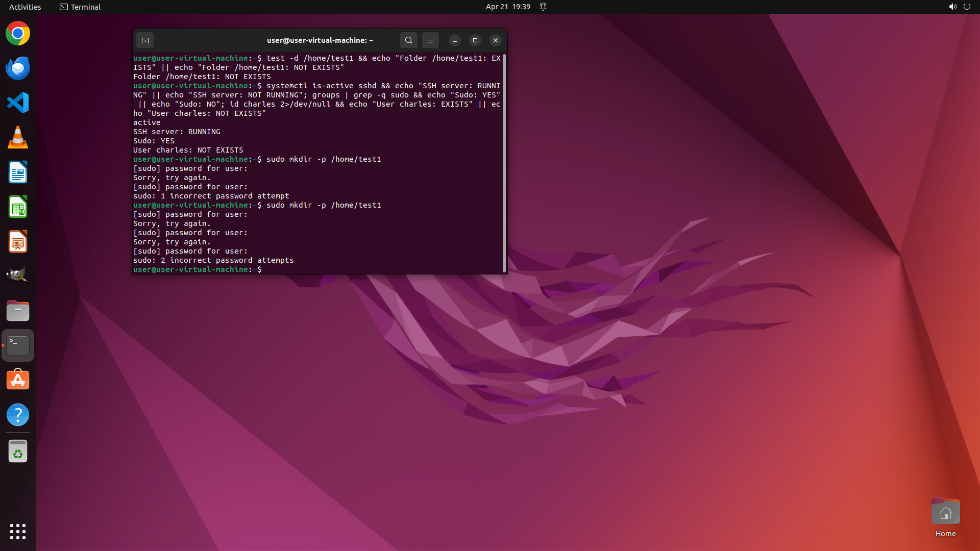Click the terminal search icon

408,40
